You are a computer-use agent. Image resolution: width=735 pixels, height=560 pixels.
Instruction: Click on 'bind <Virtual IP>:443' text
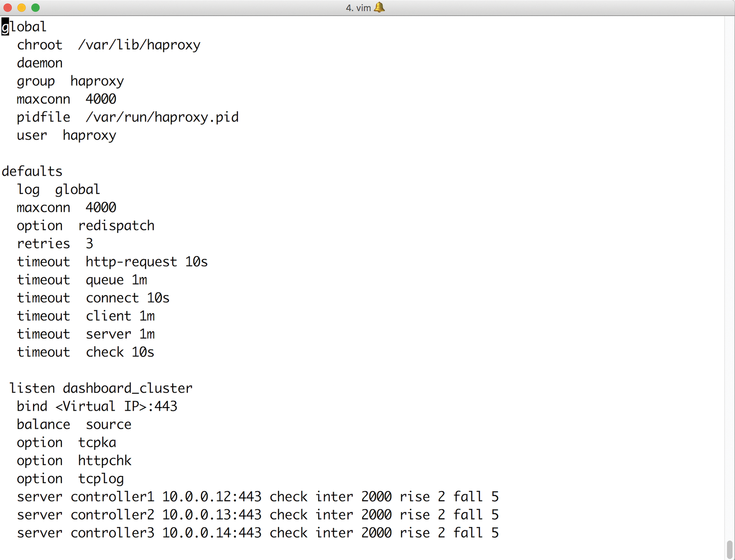(x=97, y=406)
